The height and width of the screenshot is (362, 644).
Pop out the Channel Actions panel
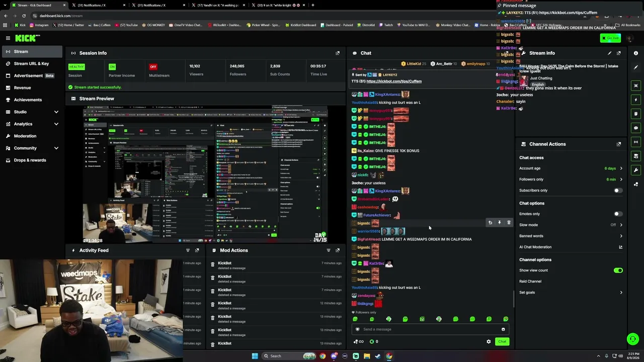point(619,144)
